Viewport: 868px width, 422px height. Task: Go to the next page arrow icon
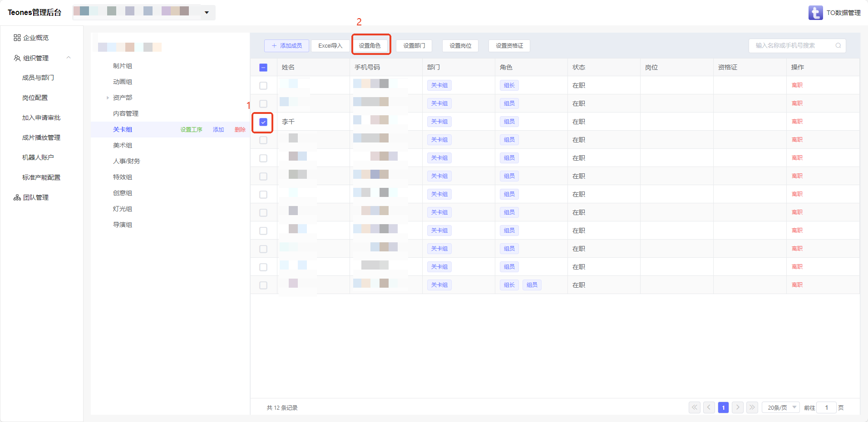tap(738, 407)
